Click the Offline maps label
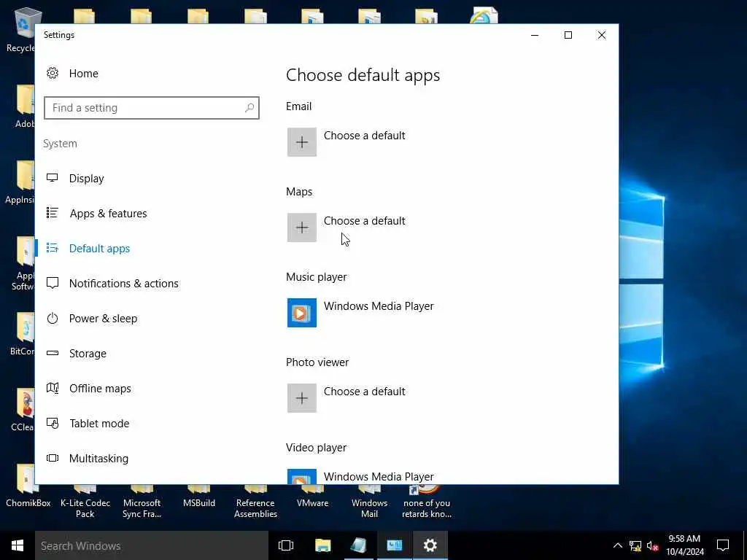Screen dimensions: 747x560 click(x=100, y=389)
